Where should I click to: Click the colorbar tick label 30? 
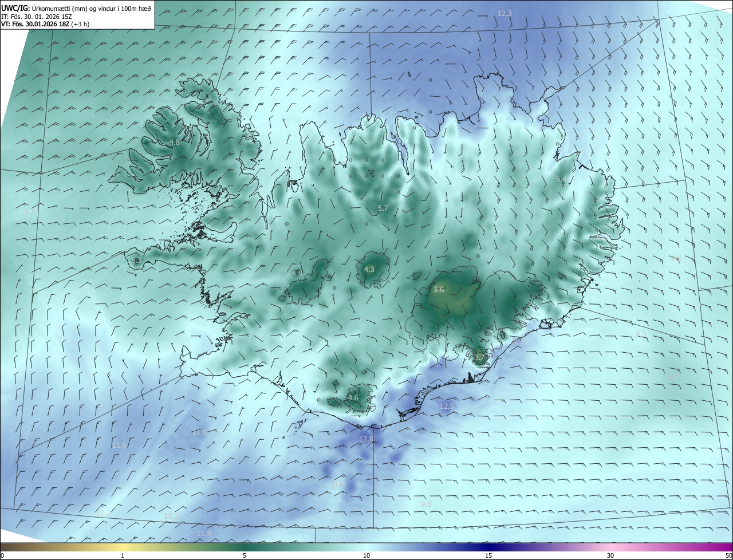[x=610, y=555]
